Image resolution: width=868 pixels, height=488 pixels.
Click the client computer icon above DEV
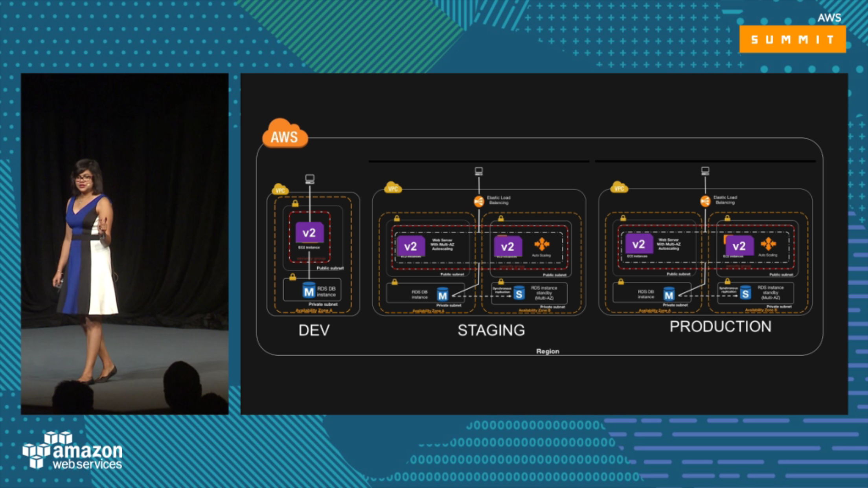(x=310, y=180)
